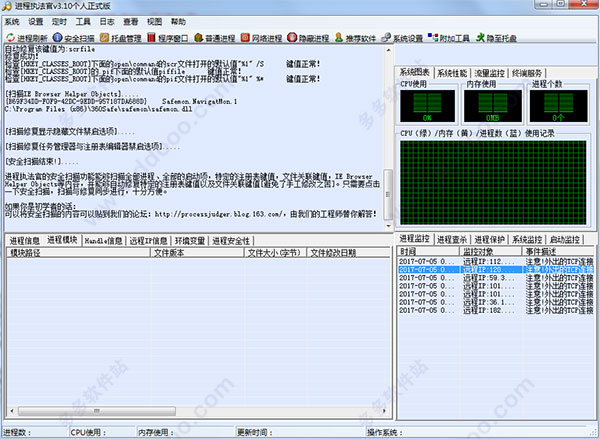The width and height of the screenshot is (600, 439).
Task: Open 推荐软件 in the toolbar
Action: (355, 38)
